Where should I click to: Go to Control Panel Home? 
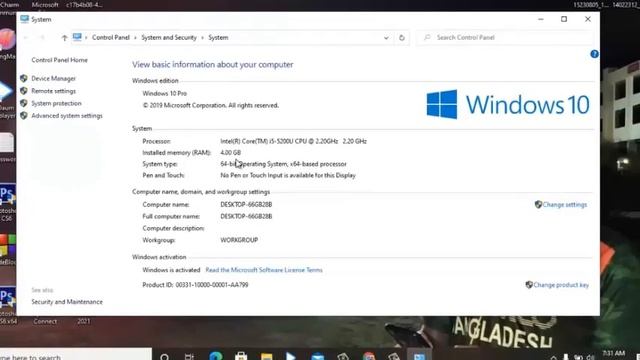point(60,60)
